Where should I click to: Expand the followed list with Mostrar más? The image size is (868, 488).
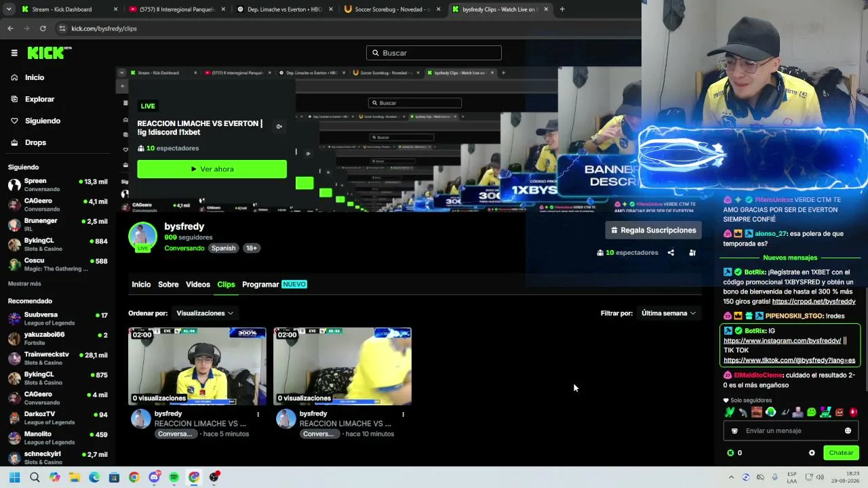pyautogui.click(x=24, y=283)
